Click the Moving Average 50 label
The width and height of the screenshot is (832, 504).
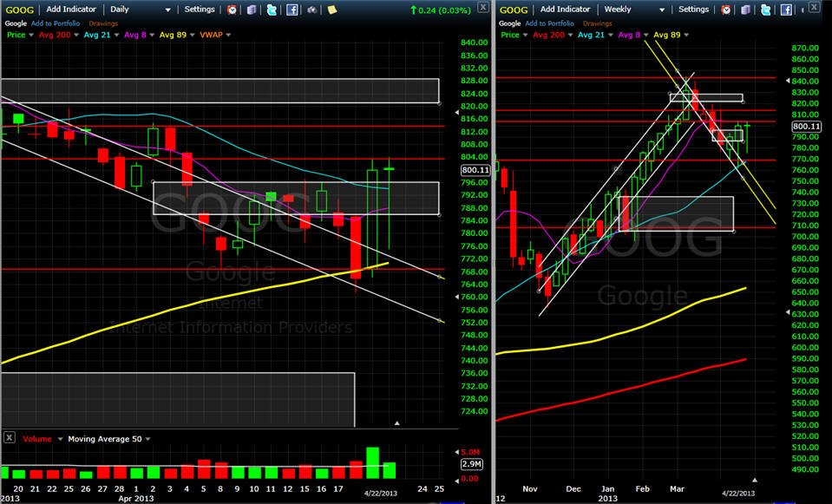104,439
